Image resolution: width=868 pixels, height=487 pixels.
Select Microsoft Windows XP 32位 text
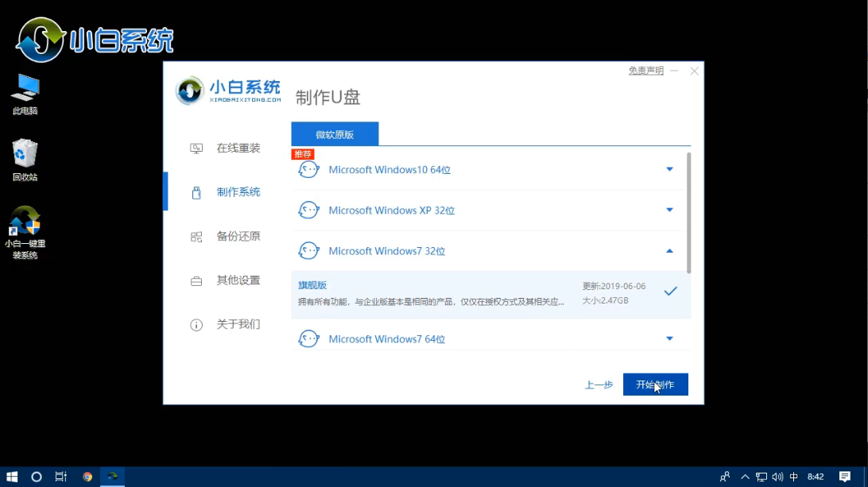tap(392, 211)
